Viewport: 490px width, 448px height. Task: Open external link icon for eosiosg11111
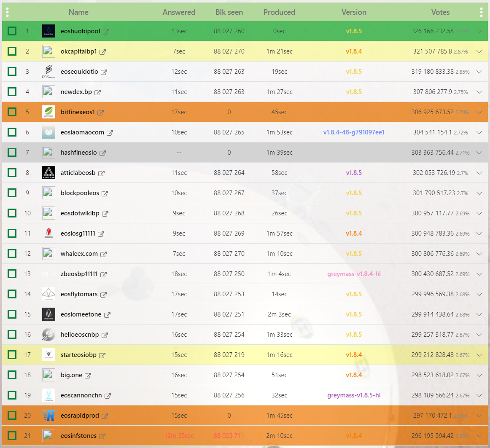pyautogui.click(x=101, y=234)
